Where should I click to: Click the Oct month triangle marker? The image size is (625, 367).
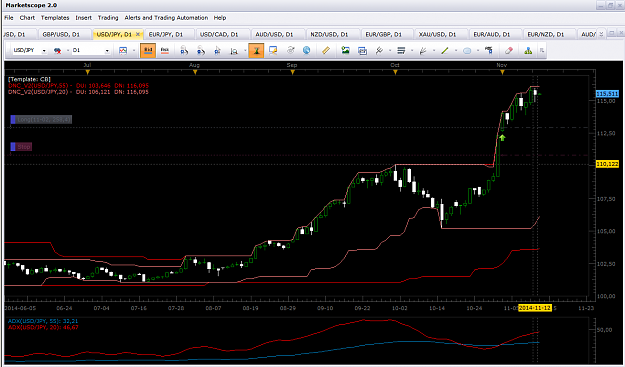coord(395,72)
